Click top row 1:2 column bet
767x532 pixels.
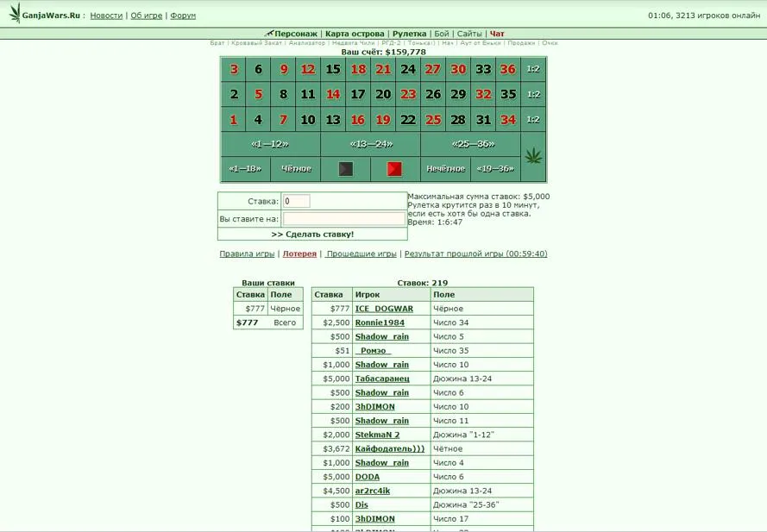[x=534, y=70]
